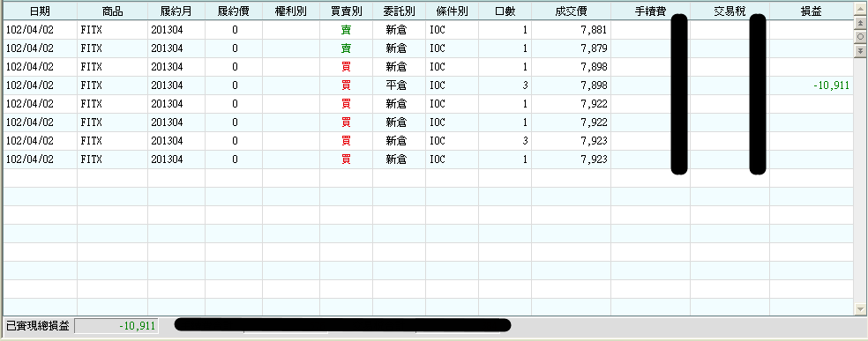
Task: Click the 商品 column header
Action: (x=112, y=11)
